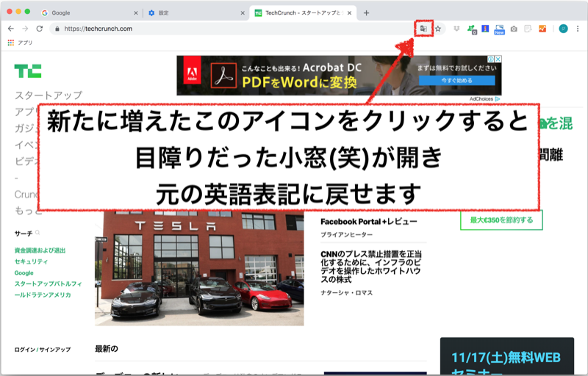Click the アプリ bookmarks bar label
This screenshot has width=588, height=376.
click(x=25, y=43)
